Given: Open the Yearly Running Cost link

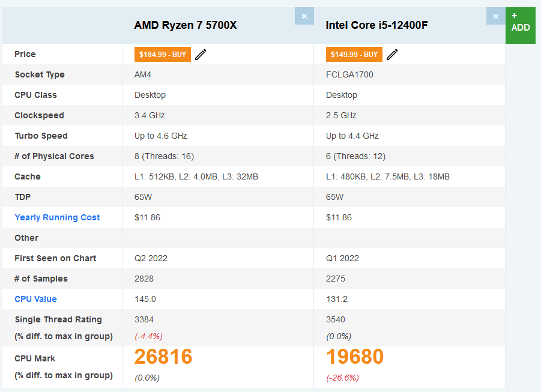Looking at the screenshot, I should [57, 217].
